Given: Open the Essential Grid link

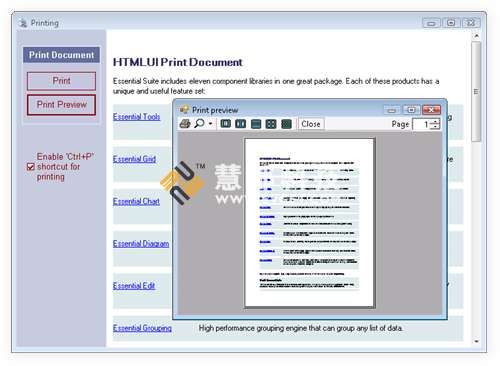Looking at the screenshot, I should tap(134, 159).
